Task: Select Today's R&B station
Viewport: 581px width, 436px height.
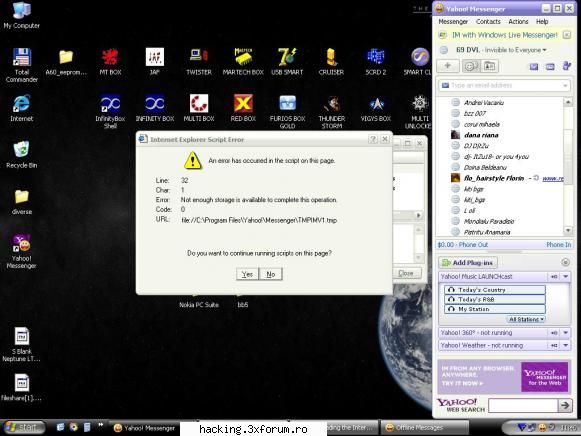Action: point(495,299)
